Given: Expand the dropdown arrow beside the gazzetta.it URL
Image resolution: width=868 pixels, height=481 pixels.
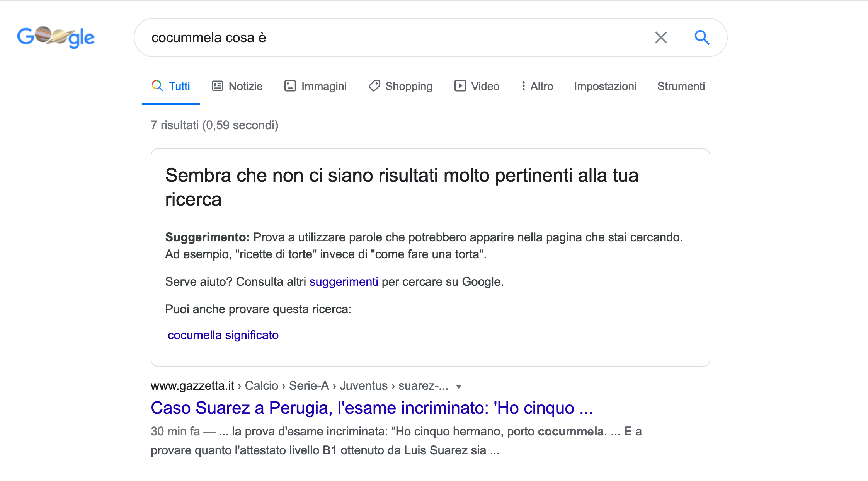Looking at the screenshot, I should pos(459,387).
